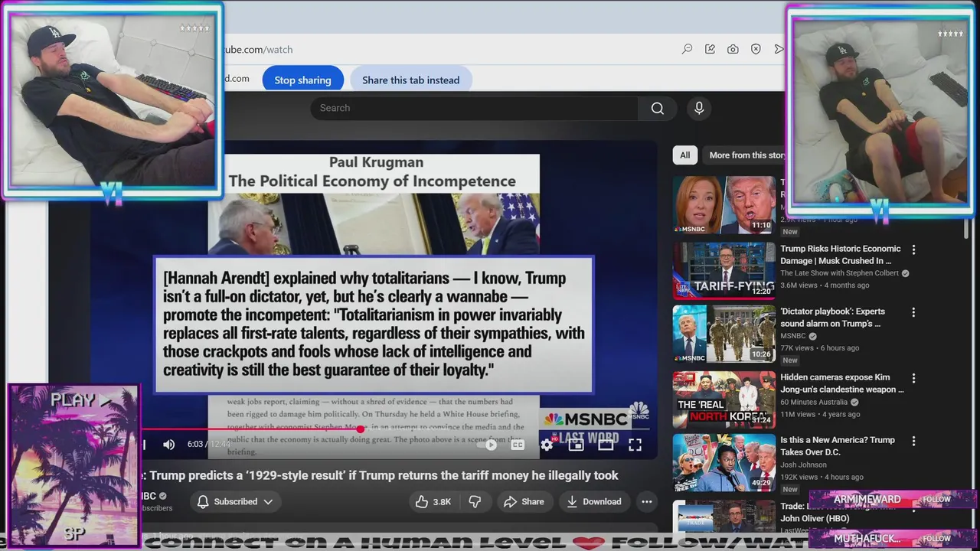Screen dimensions: 980x551
Task: Open 'Dictator playbook' video thumbnail
Action: tap(724, 334)
